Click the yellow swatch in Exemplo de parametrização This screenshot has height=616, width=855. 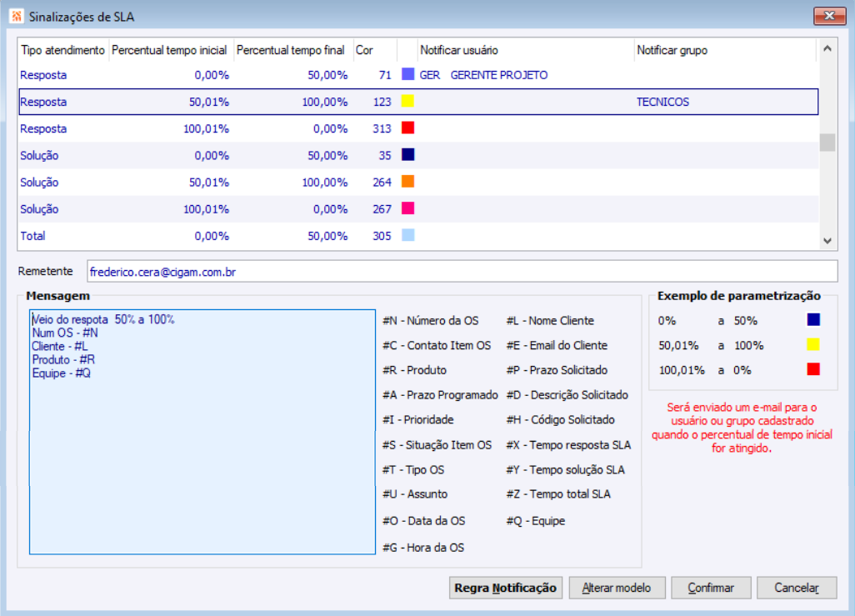(x=813, y=344)
